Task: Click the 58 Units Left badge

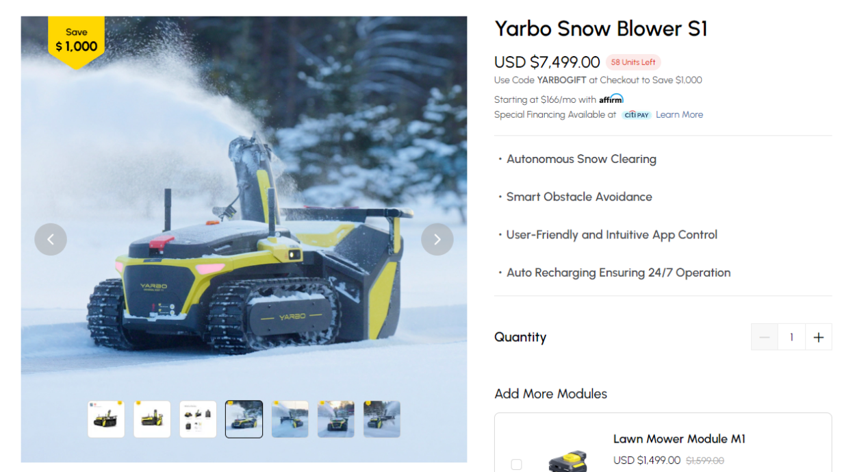Action: pyautogui.click(x=633, y=62)
